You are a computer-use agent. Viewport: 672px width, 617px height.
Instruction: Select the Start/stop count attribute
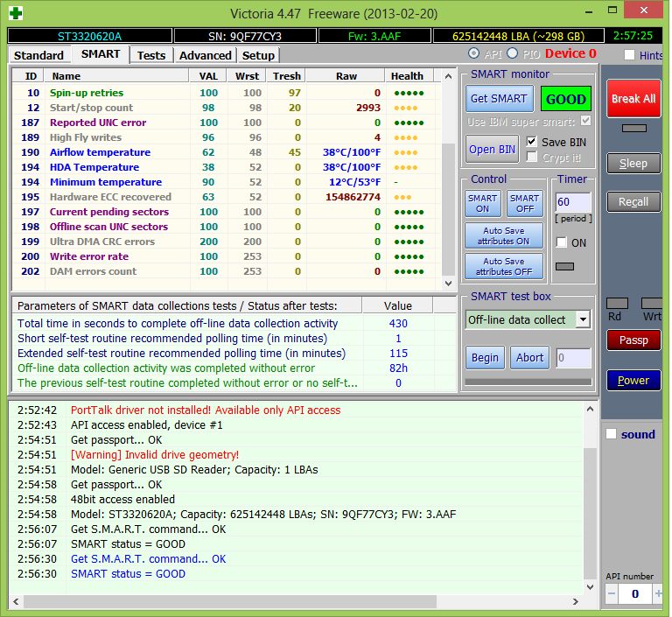[227, 108]
